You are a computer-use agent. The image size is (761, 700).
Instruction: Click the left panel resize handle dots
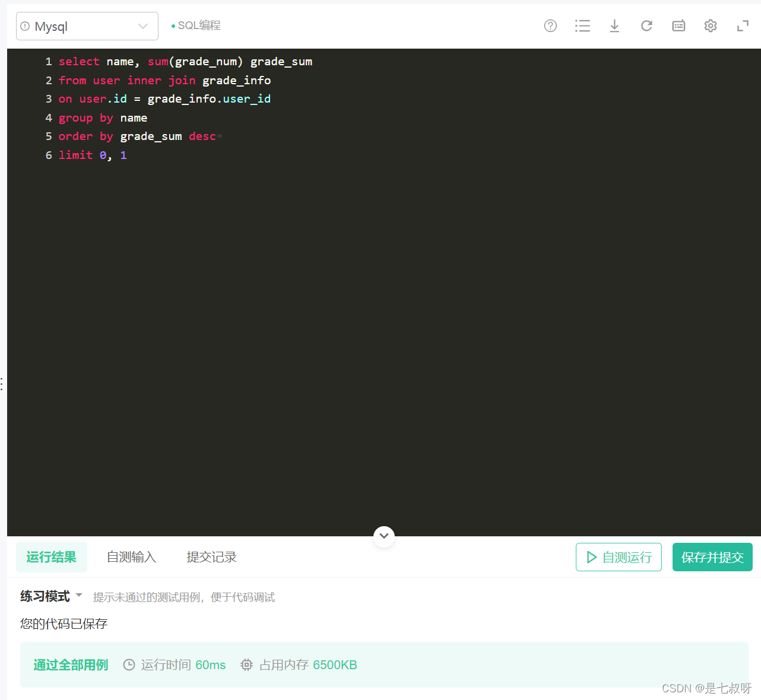click(2, 384)
